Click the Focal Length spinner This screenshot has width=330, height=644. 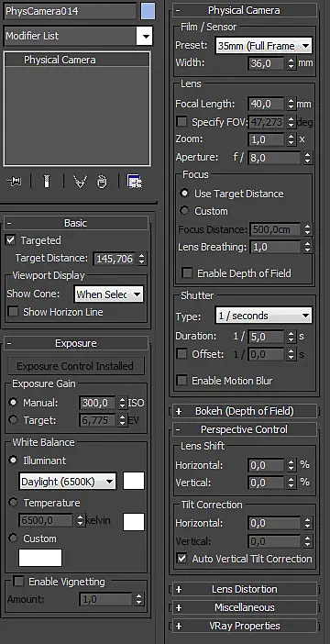(291, 105)
